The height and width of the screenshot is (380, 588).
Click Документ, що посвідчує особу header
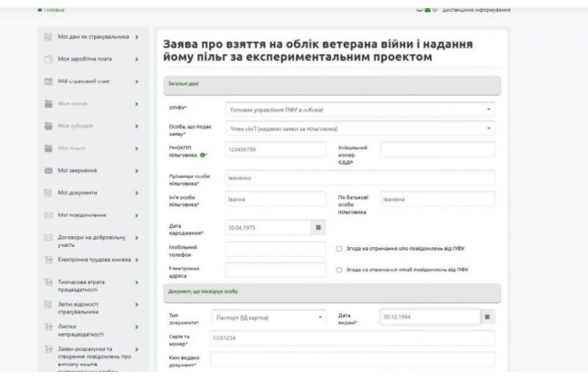click(x=332, y=292)
